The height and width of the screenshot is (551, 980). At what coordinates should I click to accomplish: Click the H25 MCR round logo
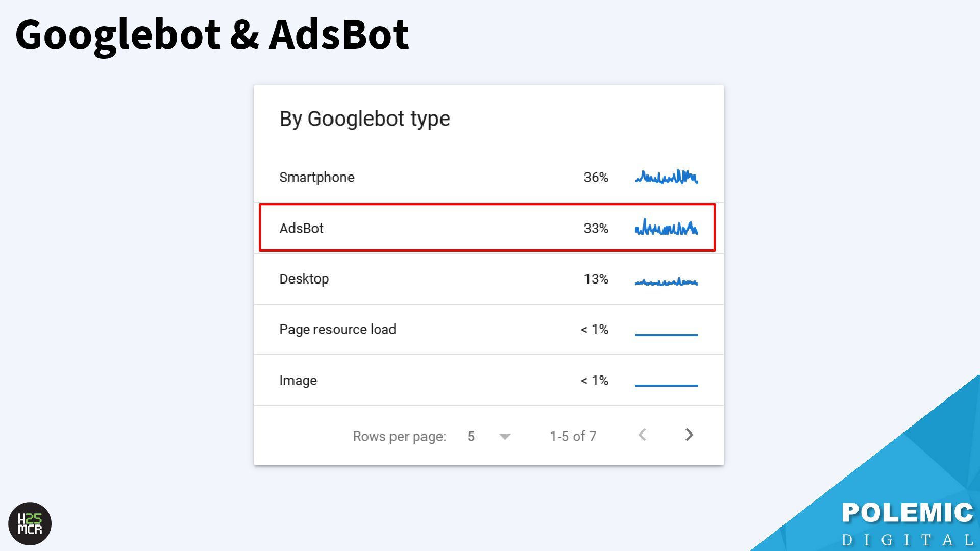coord(30,524)
